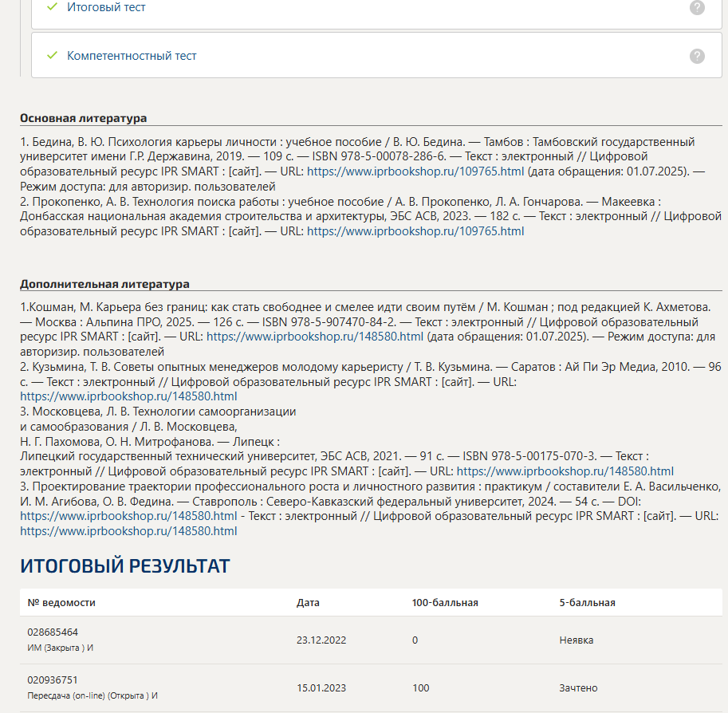Open URL link in Московцева entry

click(565, 471)
